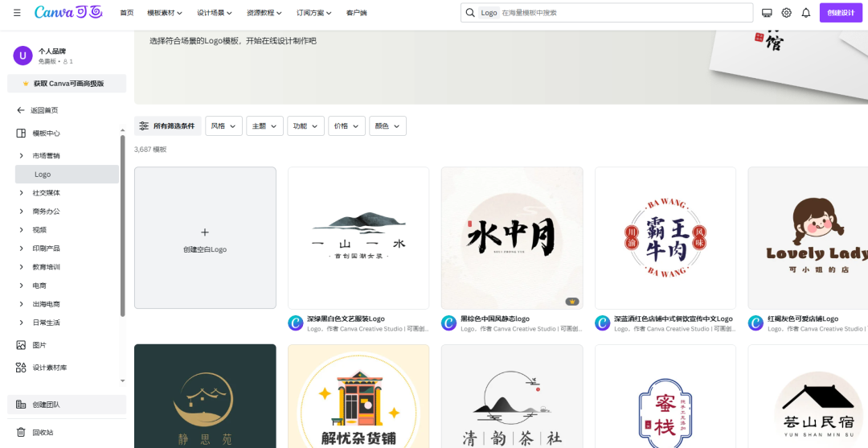Expand the 日常生活 tree chevron
This screenshot has width=868, height=448.
tap(21, 323)
